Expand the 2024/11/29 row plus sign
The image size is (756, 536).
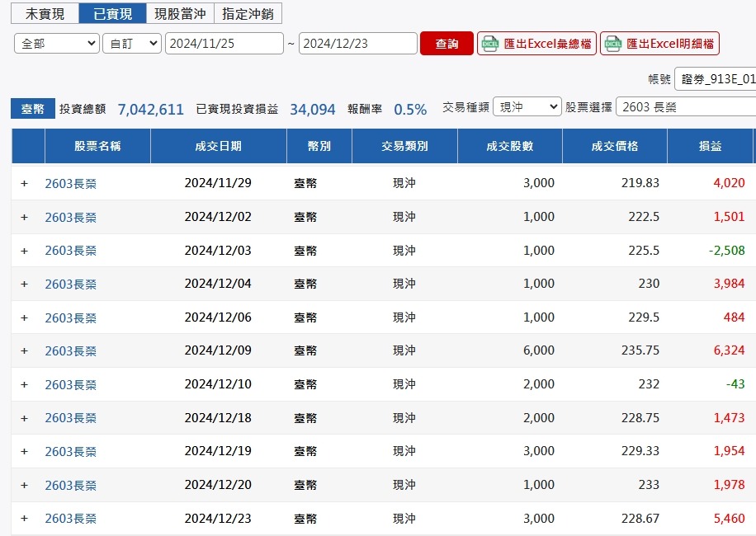(24, 183)
